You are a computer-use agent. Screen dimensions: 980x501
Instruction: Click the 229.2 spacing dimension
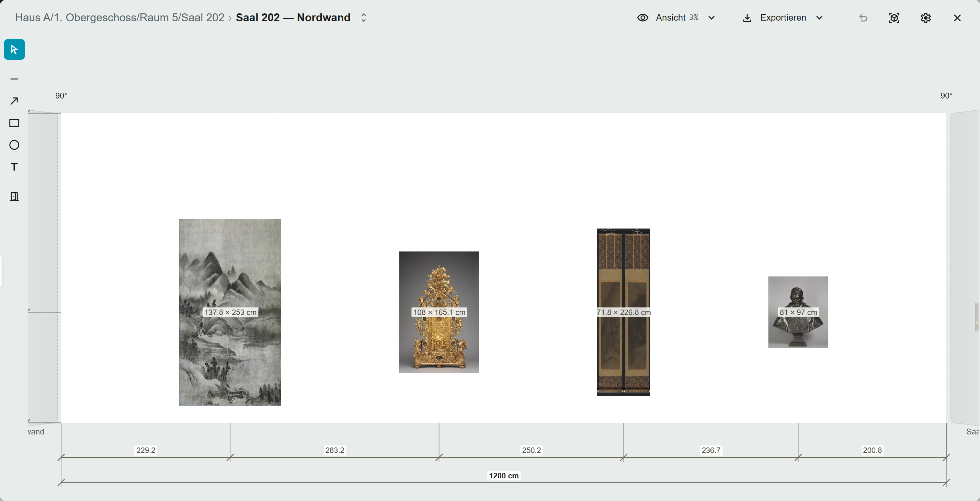click(146, 450)
